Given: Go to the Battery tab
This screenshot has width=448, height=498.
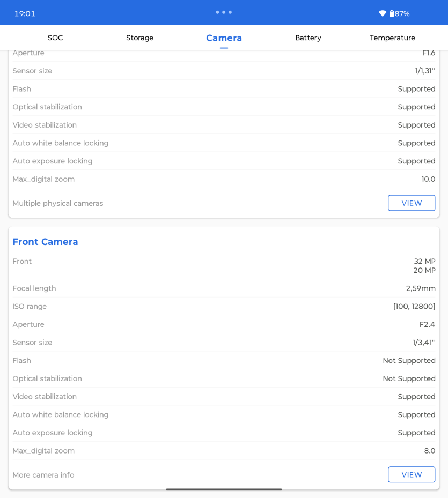Looking at the screenshot, I should 308,38.
